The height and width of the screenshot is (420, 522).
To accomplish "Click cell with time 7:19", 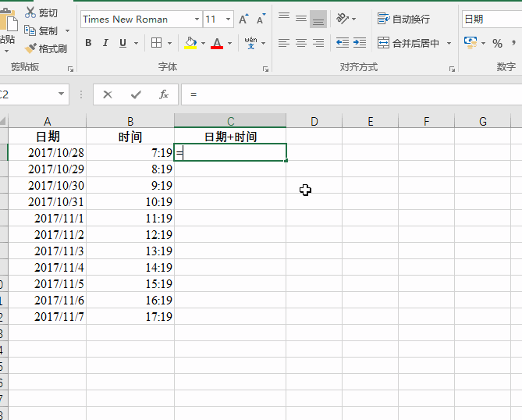I will point(130,152).
